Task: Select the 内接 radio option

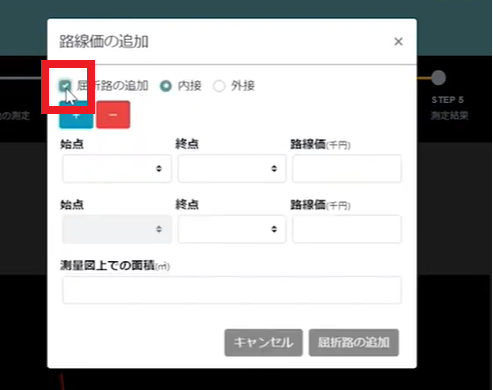Action: click(x=166, y=86)
